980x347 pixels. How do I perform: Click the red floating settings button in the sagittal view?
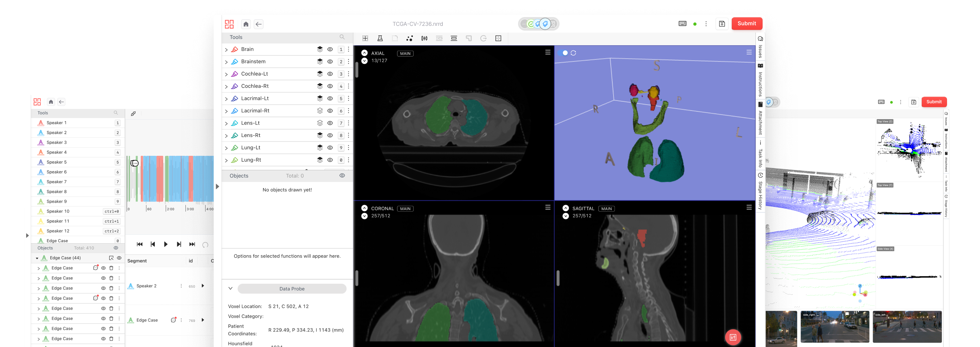733,337
